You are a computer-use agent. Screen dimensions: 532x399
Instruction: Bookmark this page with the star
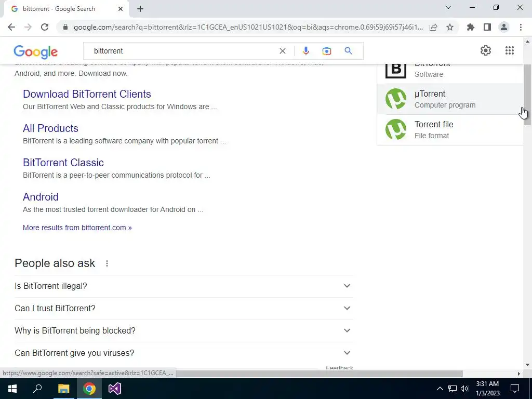pos(450,27)
